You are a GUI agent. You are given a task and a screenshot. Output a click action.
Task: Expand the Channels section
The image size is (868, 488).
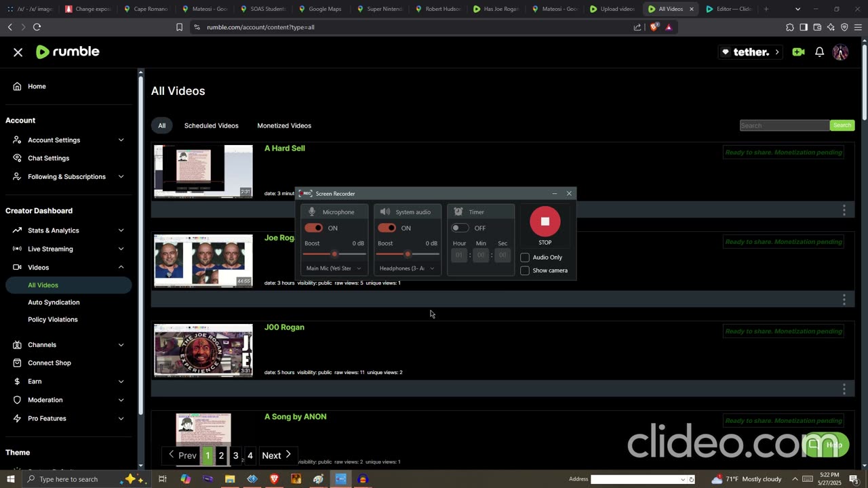tap(68, 345)
